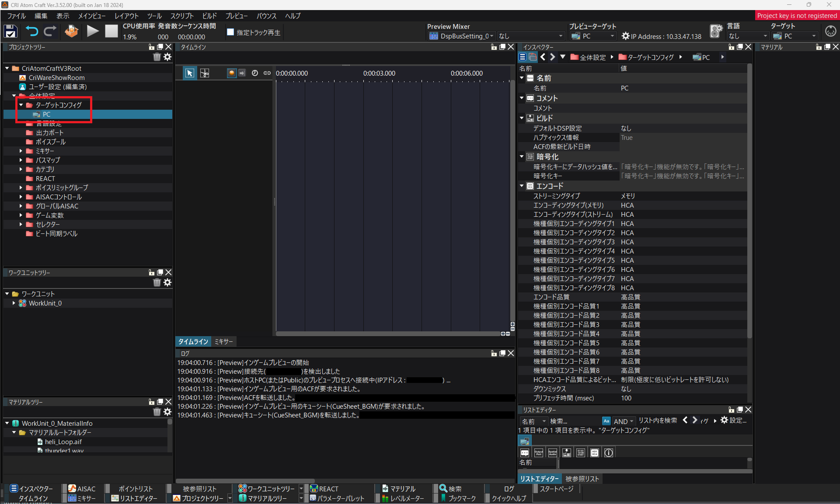Go forward with inspector right chevron
The height and width of the screenshot is (504, 840).
click(552, 57)
